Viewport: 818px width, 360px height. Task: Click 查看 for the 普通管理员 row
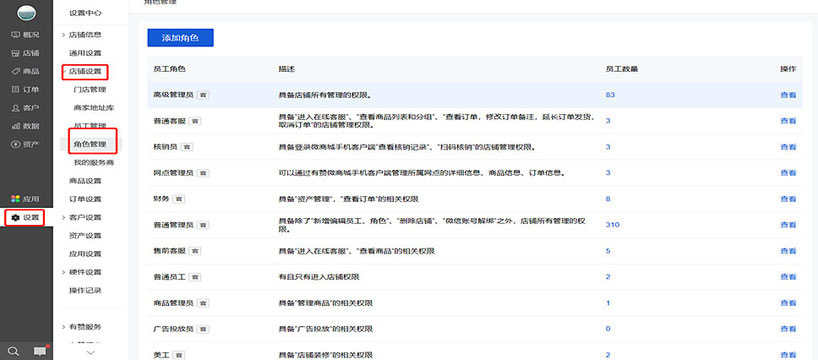(x=788, y=225)
